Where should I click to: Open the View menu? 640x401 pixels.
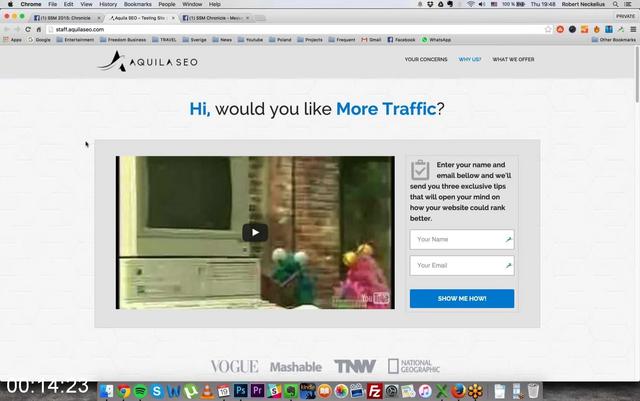[x=86, y=4]
